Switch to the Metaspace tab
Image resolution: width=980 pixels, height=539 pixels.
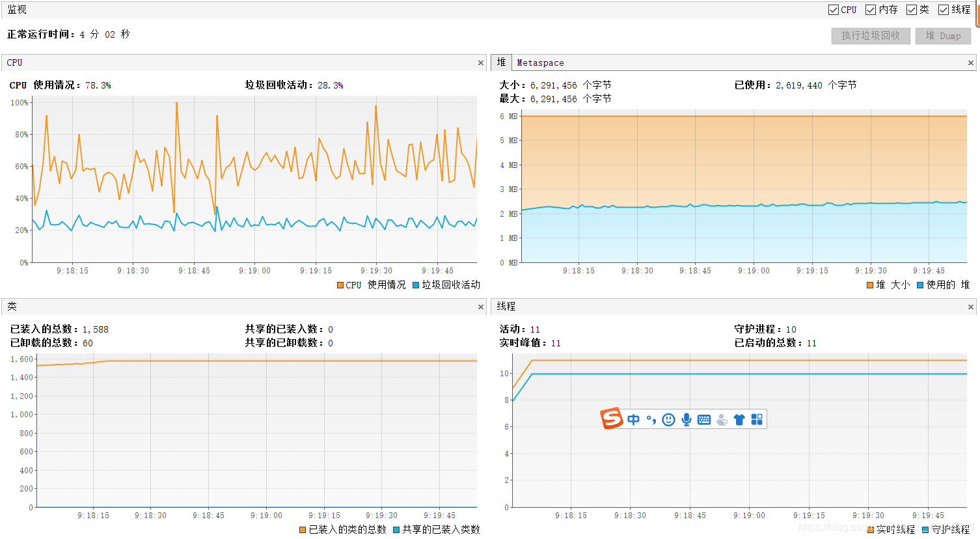pyautogui.click(x=540, y=63)
